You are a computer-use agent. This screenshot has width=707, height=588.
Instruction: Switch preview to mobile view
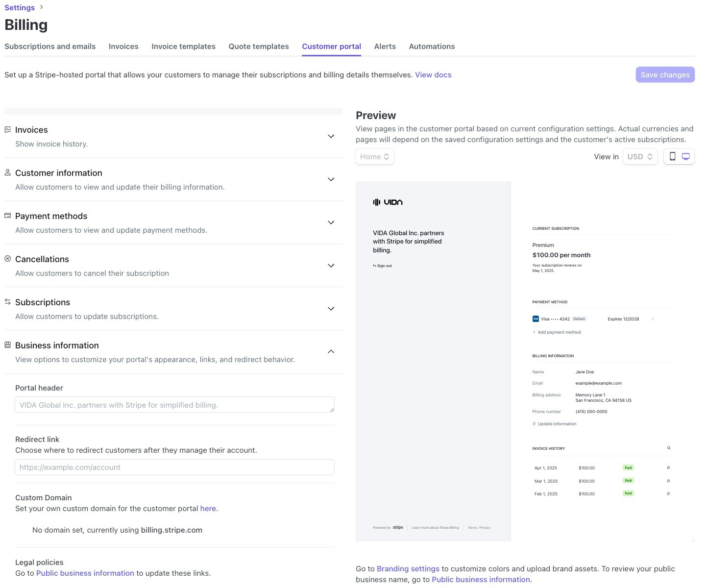[672, 156]
